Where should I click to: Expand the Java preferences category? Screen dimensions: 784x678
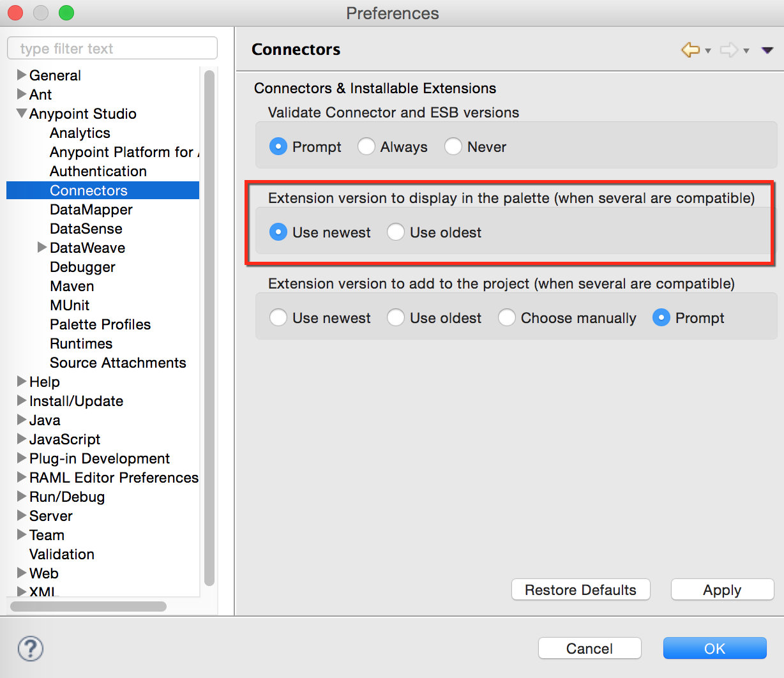[22, 420]
